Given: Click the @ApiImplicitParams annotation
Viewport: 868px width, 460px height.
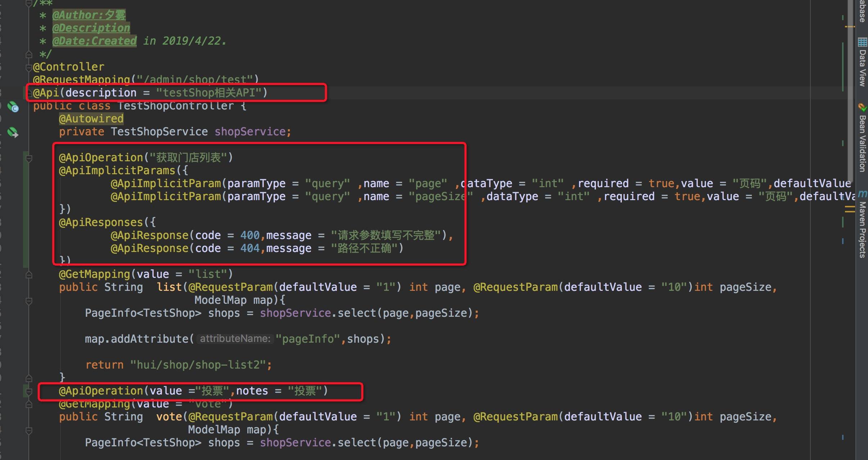Looking at the screenshot, I should (117, 171).
